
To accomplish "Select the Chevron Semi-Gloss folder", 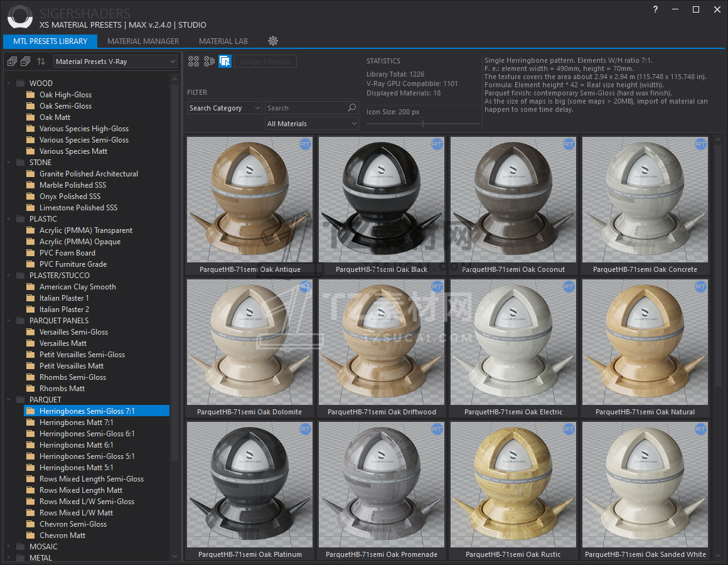I will 73,524.
